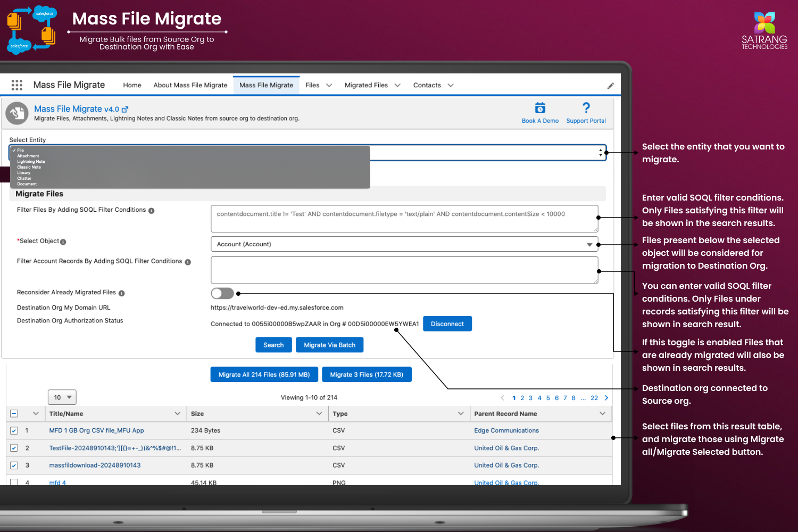Open the chevron next to header checkbox
The image size is (798, 532).
(36, 413)
